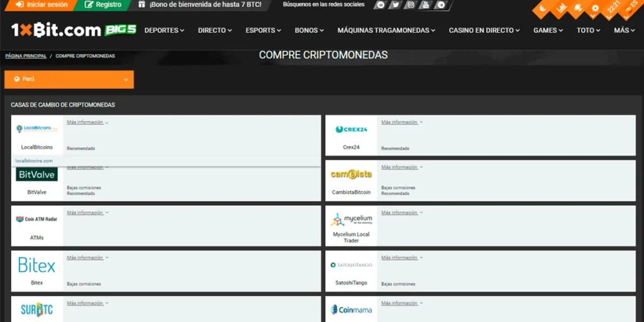
Task: Open the Reddit social icon
Action: [x=381, y=5]
